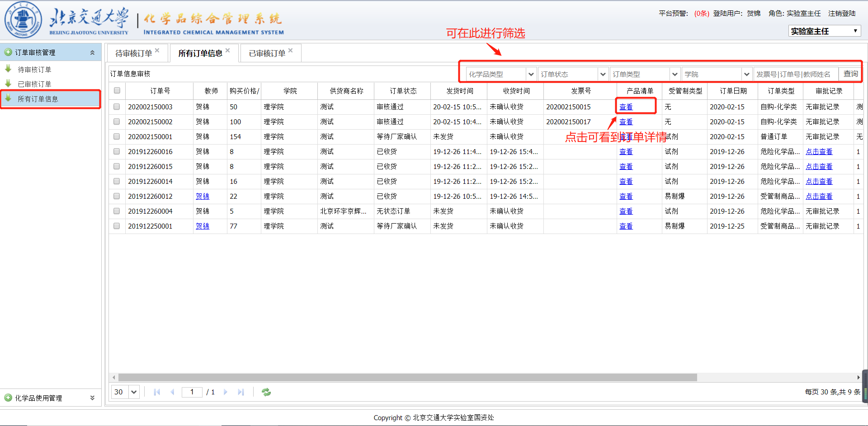Click the invoice/order/teacher search input field
The width and height of the screenshot is (868, 426).
click(795, 74)
